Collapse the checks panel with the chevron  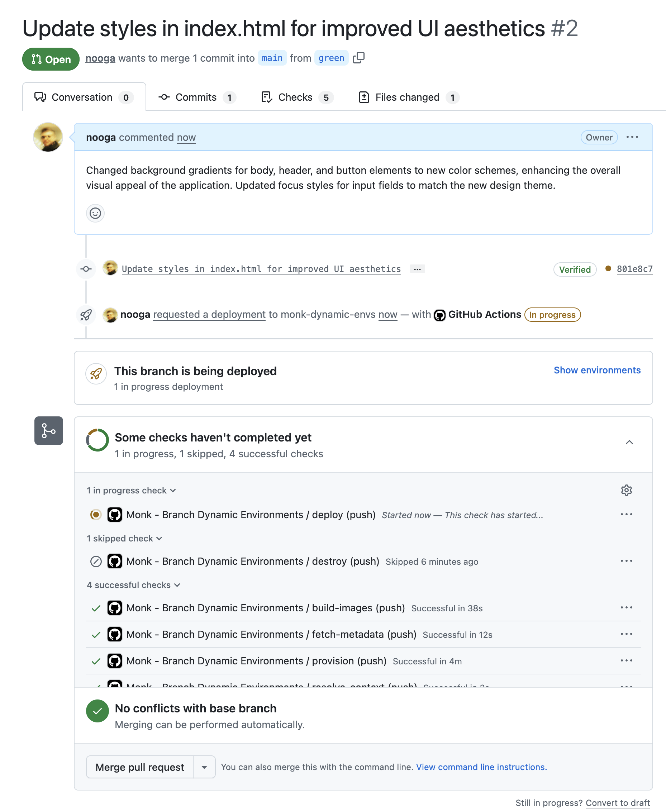[629, 442]
